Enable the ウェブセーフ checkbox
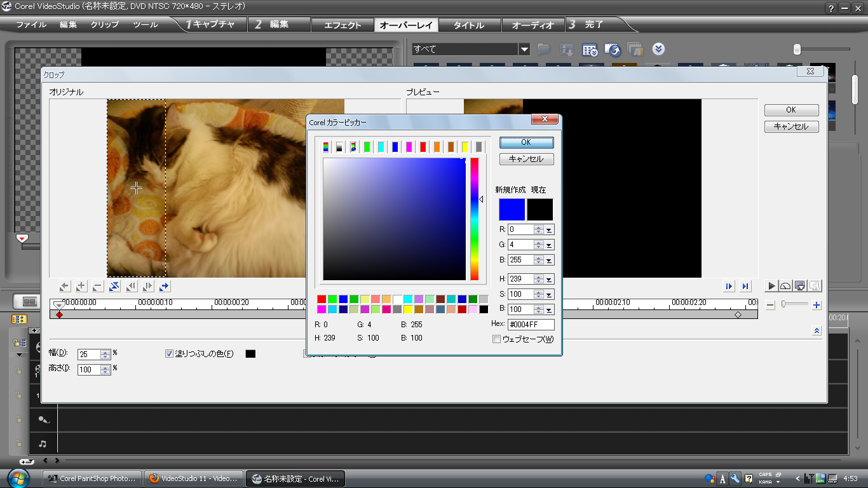Image resolution: width=868 pixels, height=488 pixels. pos(497,339)
